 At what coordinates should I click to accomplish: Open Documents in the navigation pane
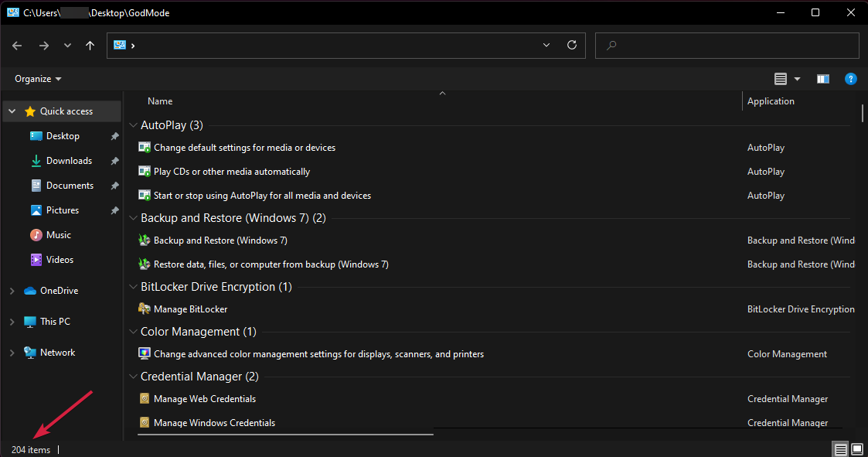[x=70, y=186]
